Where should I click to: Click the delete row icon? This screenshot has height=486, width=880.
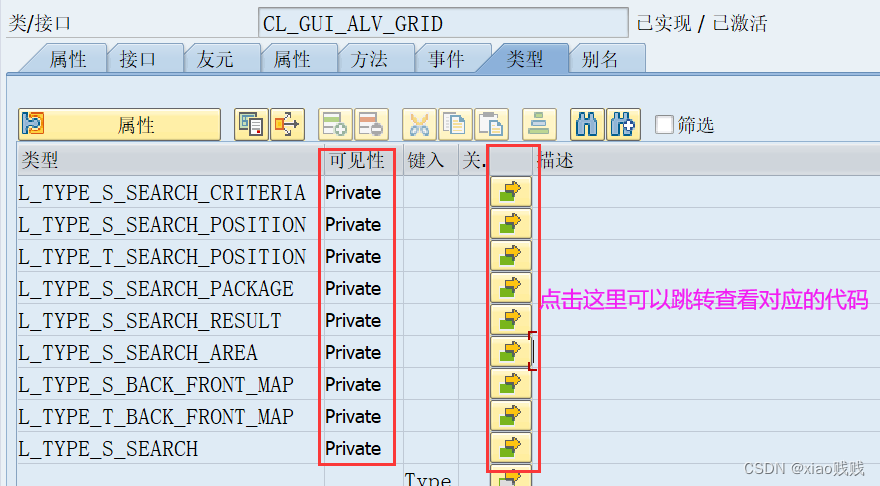(371, 125)
